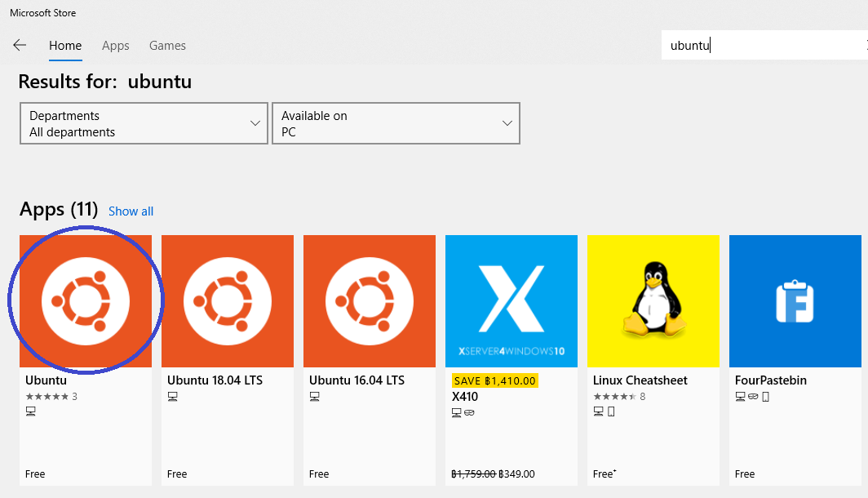This screenshot has width=868, height=498.
Task: Click the Ubuntu five-star rating
Action: (46, 397)
